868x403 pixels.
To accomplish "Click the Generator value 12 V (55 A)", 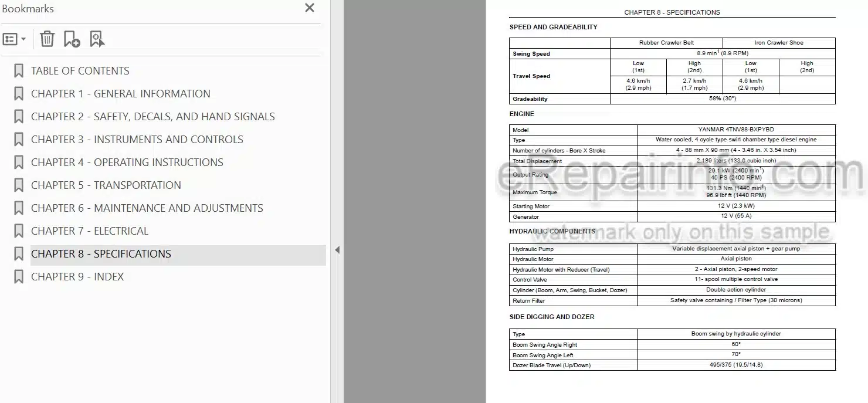I will point(736,216).
